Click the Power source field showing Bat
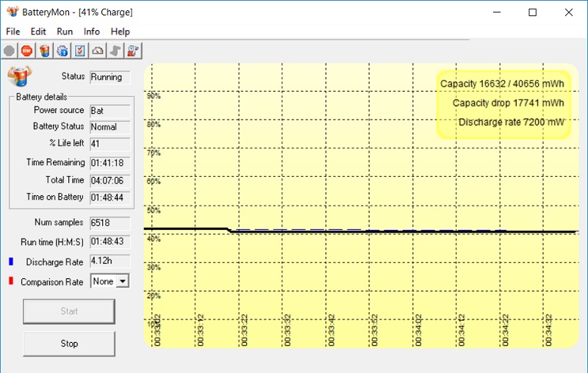The height and width of the screenshot is (373, 588). (110, 111)
